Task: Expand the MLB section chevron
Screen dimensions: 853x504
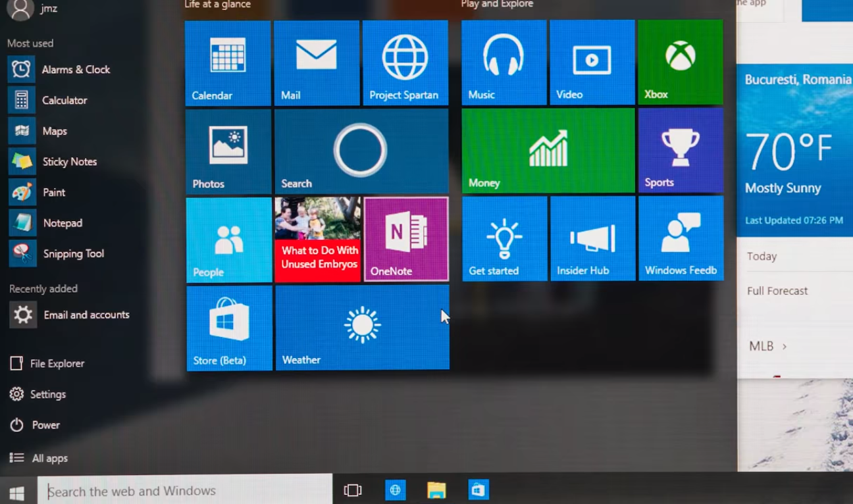Action: (x=785, y=346)
